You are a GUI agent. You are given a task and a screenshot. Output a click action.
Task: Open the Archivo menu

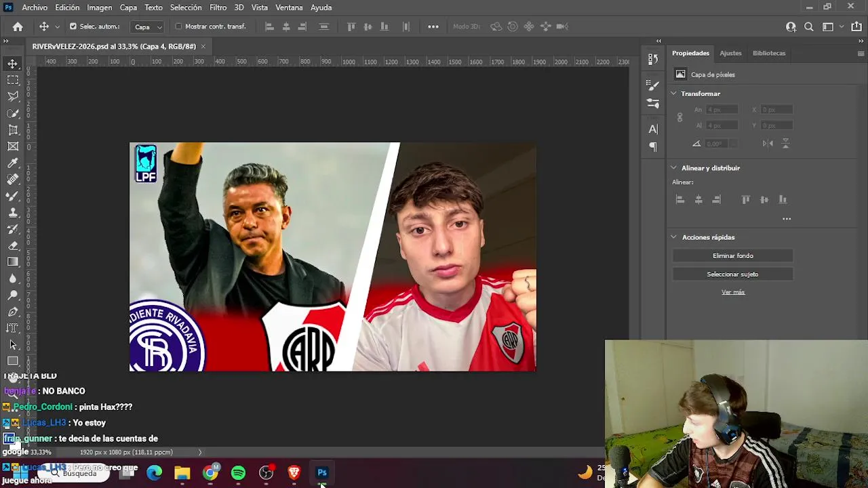pos(35,7)
